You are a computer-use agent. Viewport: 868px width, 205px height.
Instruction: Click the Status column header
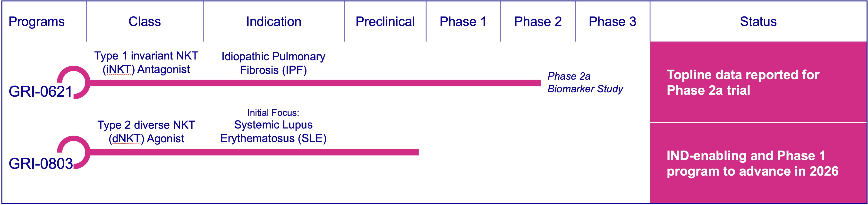click(758, 22)
